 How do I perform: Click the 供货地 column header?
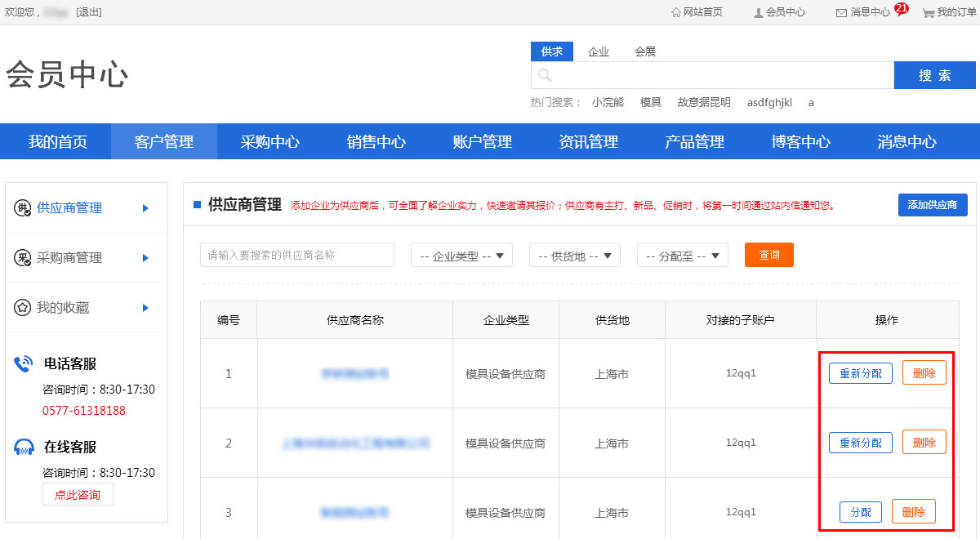coord(612,320)
